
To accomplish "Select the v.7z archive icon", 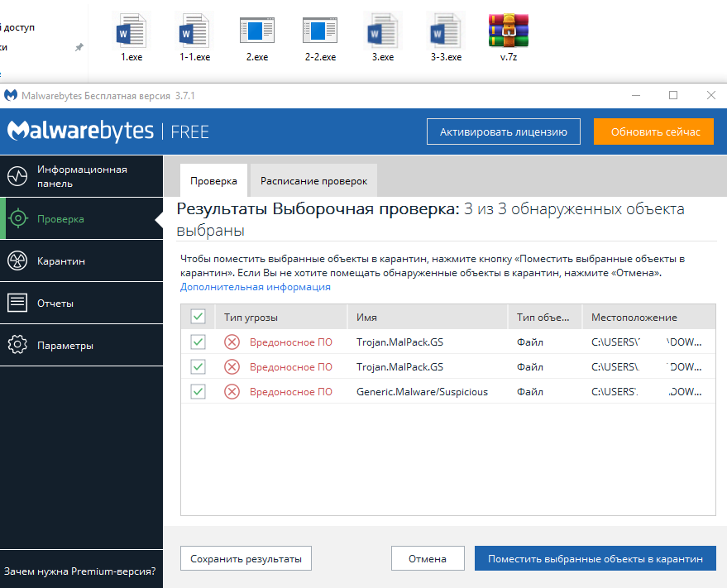I will (x=508, y=31).
